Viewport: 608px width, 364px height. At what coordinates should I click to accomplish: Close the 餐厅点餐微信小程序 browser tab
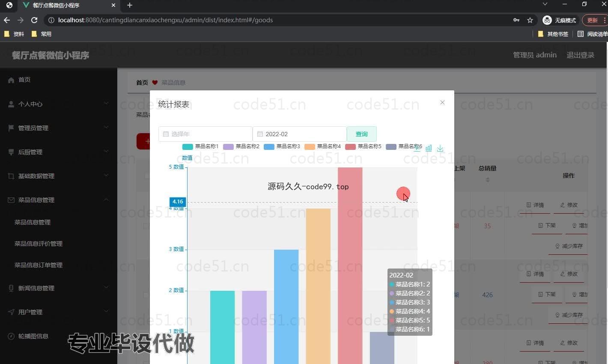click(113, 5)
